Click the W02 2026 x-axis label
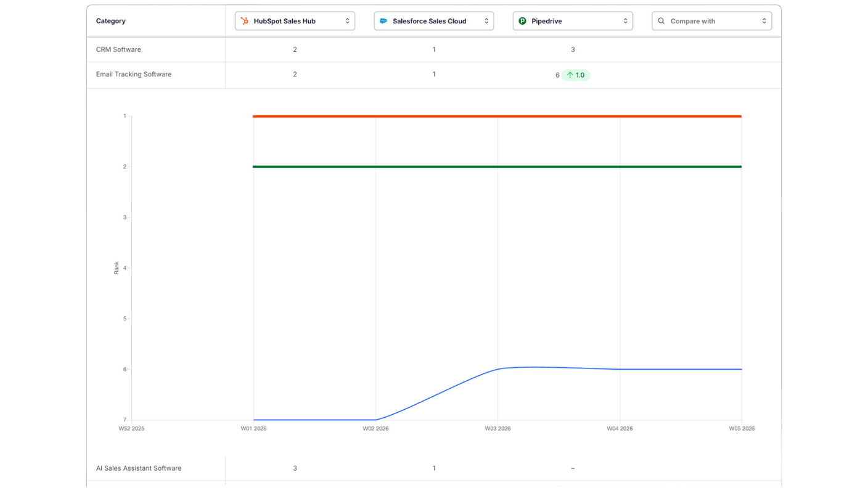The height and width of the screenshot is (488, 868). click(375, 428)
